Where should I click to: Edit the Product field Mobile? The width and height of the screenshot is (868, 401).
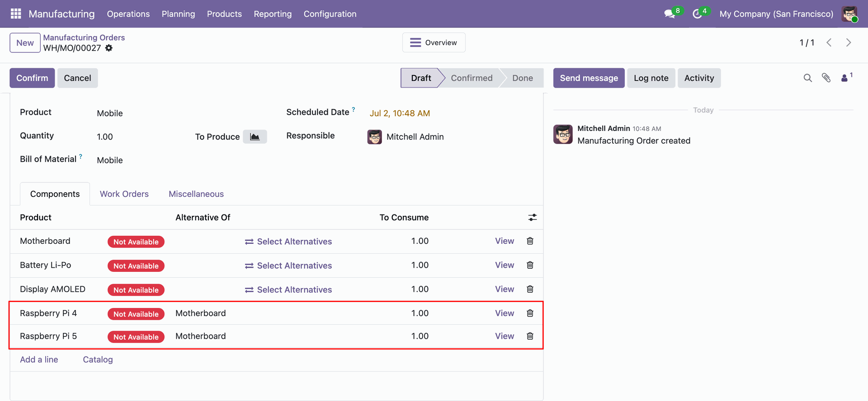[110, 113]
